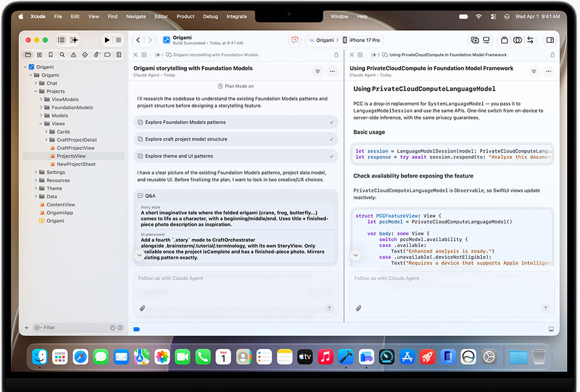Open the Debug navigator spray icon
580x392 pixels.
96,55
